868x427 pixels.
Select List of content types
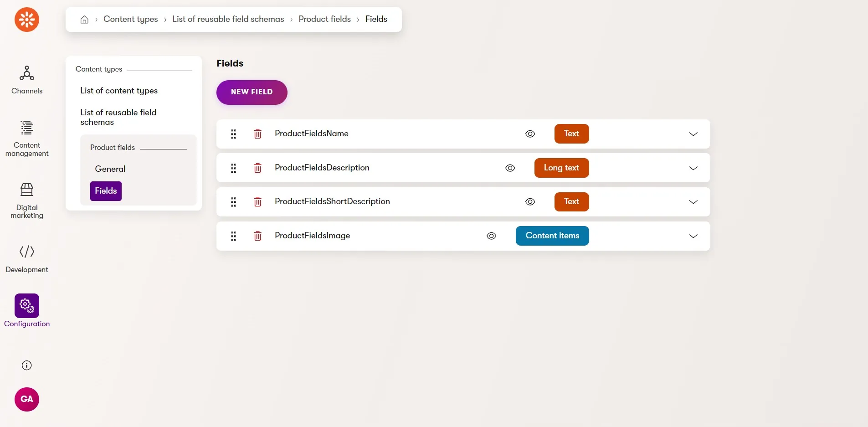(x=119, y=91)
